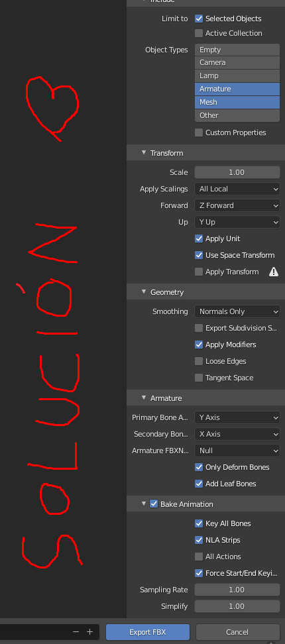Screen dimensions: 285x644
Task: Open the Forward axis dropdown
Action: tap(237, 205)
